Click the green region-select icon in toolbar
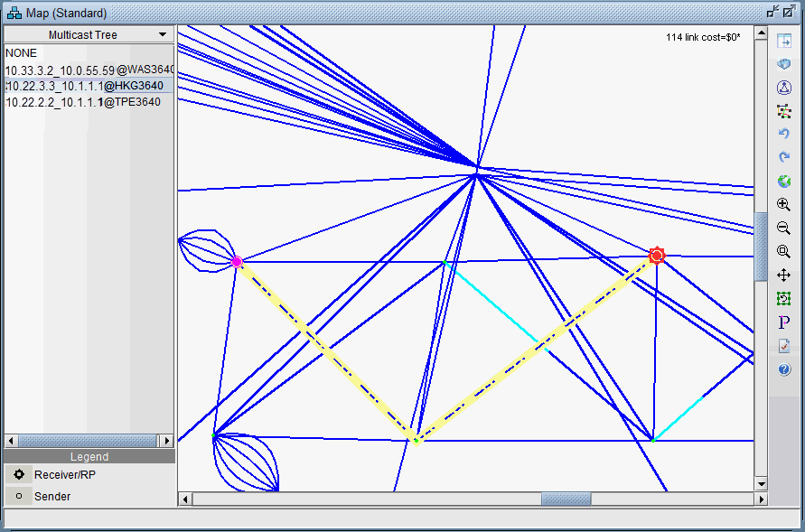The height and width of the screenshot is (532, 805). pyautogui.click(x=783, y=299)
